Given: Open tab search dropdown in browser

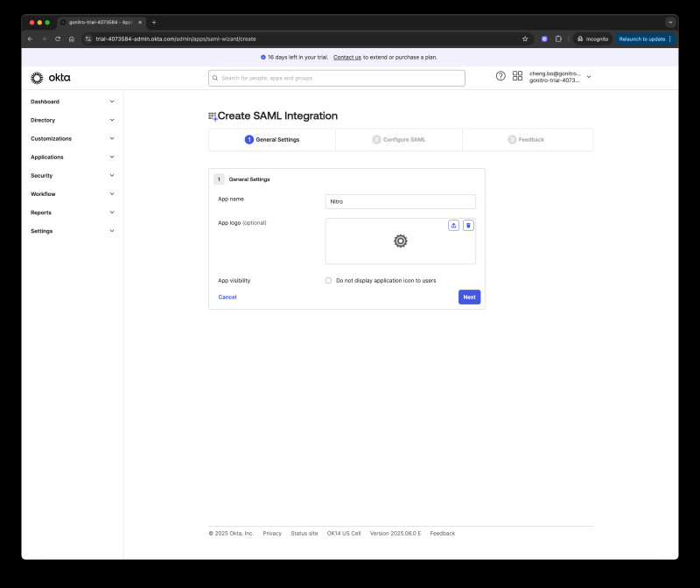Looking at the screenshot, I should click(x=670, y=22).
